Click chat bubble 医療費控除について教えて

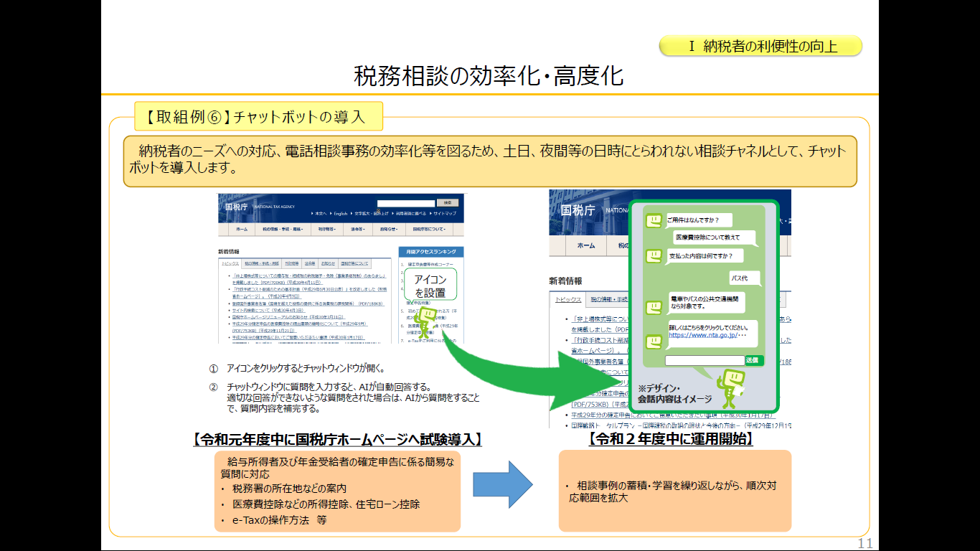pos(715,237)
